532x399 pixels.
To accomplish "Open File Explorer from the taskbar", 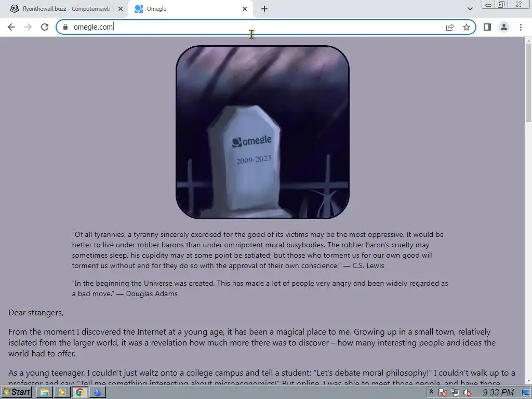I will [x=45, y=392].
